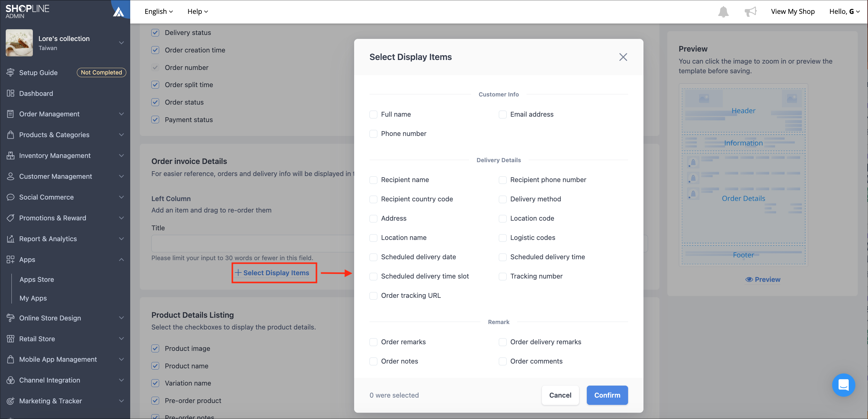Expand the Inventory Management chevron
The image size is (868, 419).
[x=121, y=156]
